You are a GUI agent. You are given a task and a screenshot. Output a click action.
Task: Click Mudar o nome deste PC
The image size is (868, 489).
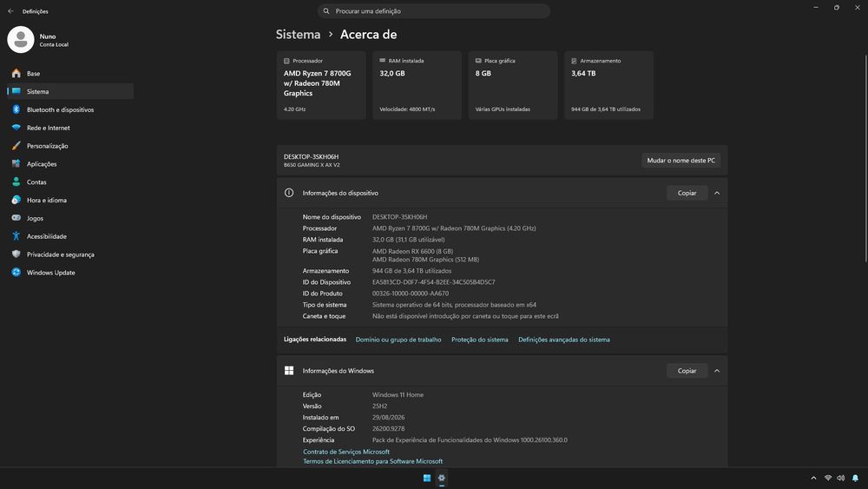pos(681,161)
